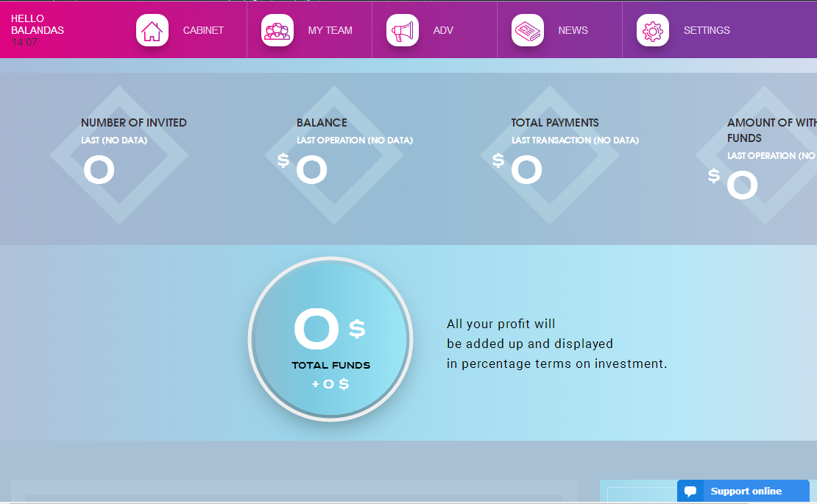
Task: Click the News newspaper icon
Action: (528, 30)
